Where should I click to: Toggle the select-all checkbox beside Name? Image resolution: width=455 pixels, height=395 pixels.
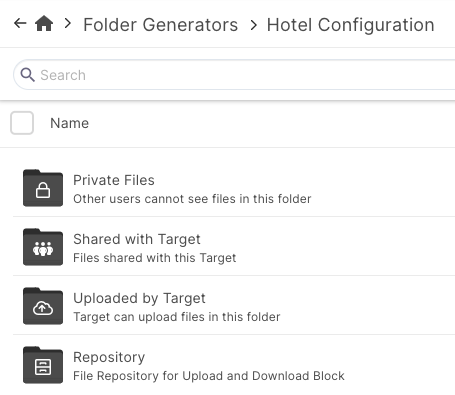coord(22,123)
